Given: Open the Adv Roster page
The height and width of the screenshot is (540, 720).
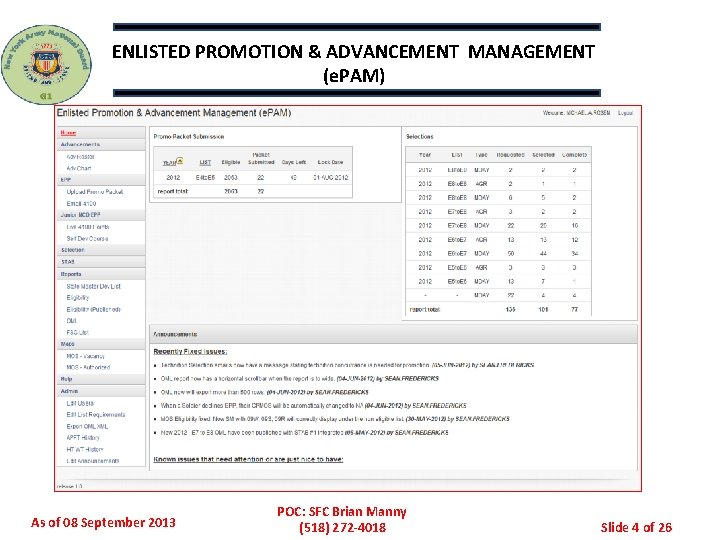Looking at the screenshot, I should click(x=80, y=157).
